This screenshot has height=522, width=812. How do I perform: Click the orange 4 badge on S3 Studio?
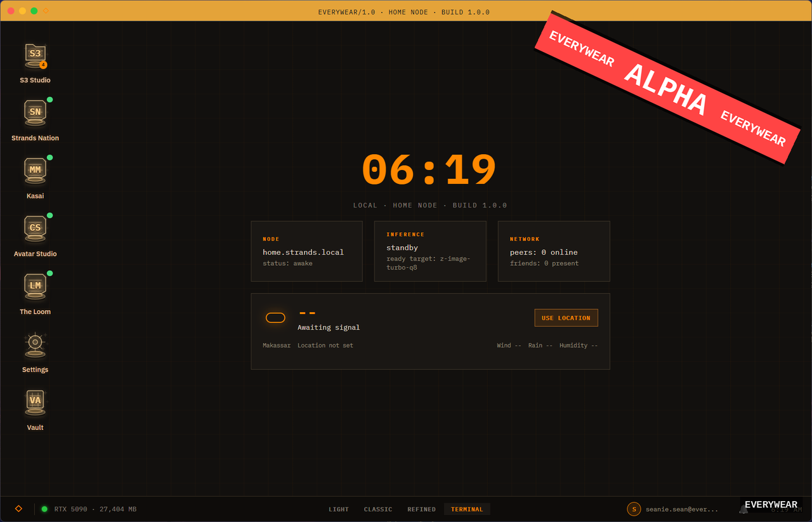[x=43, y=65]
